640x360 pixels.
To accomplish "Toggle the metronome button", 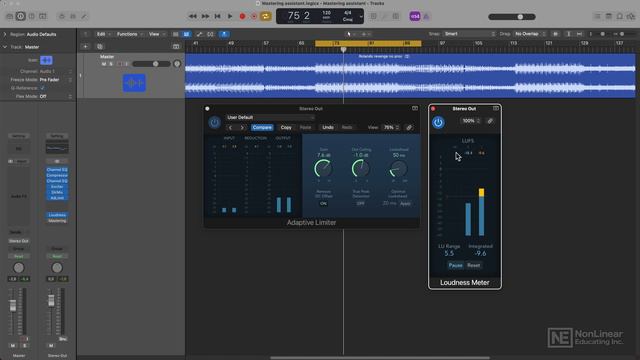I will pos(426,16).
